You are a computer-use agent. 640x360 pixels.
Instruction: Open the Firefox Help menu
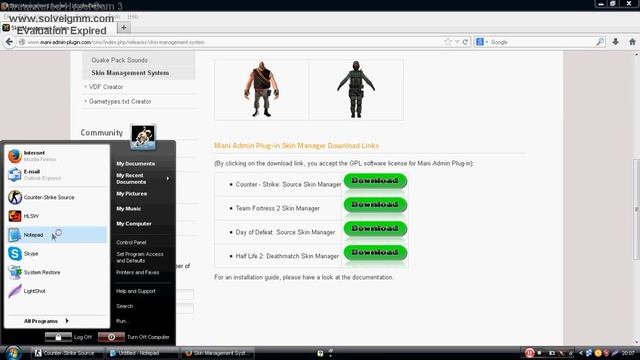133,16
